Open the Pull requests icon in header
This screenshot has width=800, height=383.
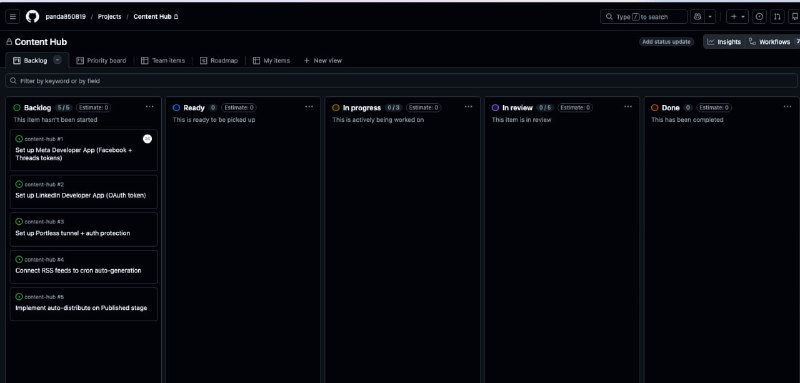coord(777,17)
